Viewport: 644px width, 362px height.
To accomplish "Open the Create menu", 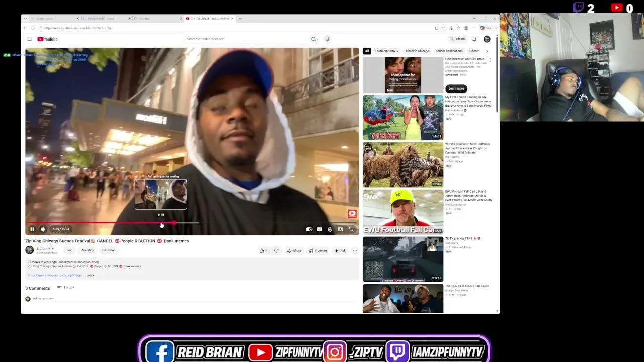I will (x=458, y=39).
